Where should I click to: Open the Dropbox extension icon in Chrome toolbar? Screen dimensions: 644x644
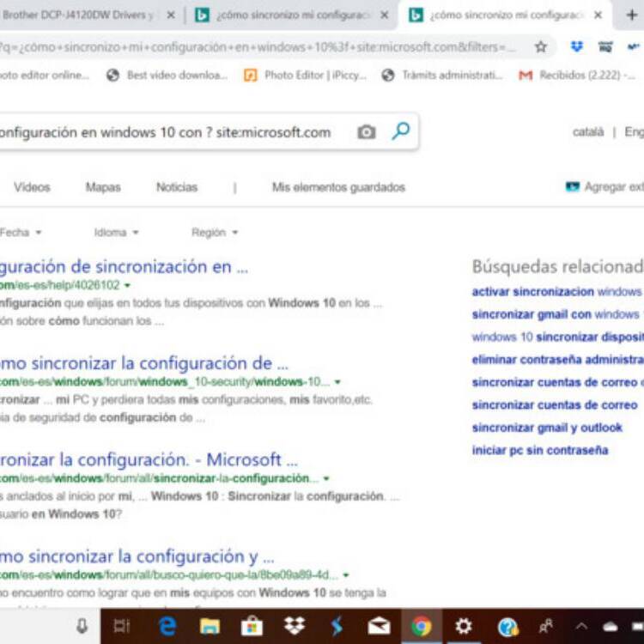point(577,47)
